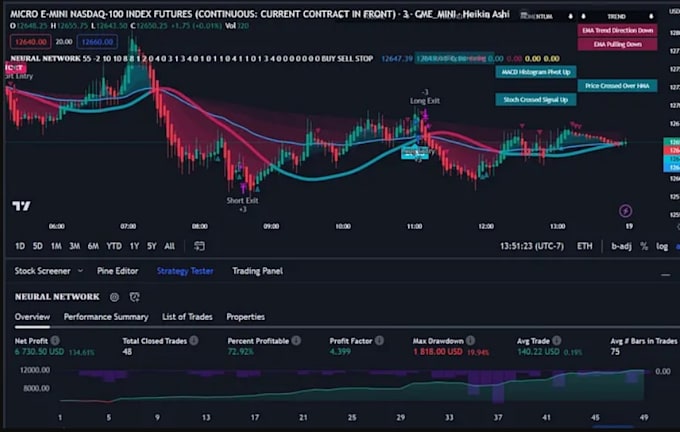680x432 pixels.
Task: Toggle ETH extended trading hours session
Action: pos(584,246)
